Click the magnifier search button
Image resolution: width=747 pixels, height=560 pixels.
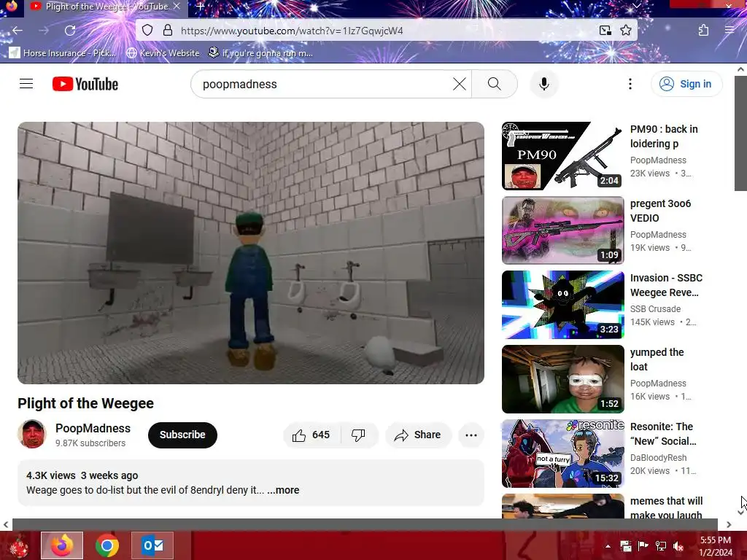[495, 84]
